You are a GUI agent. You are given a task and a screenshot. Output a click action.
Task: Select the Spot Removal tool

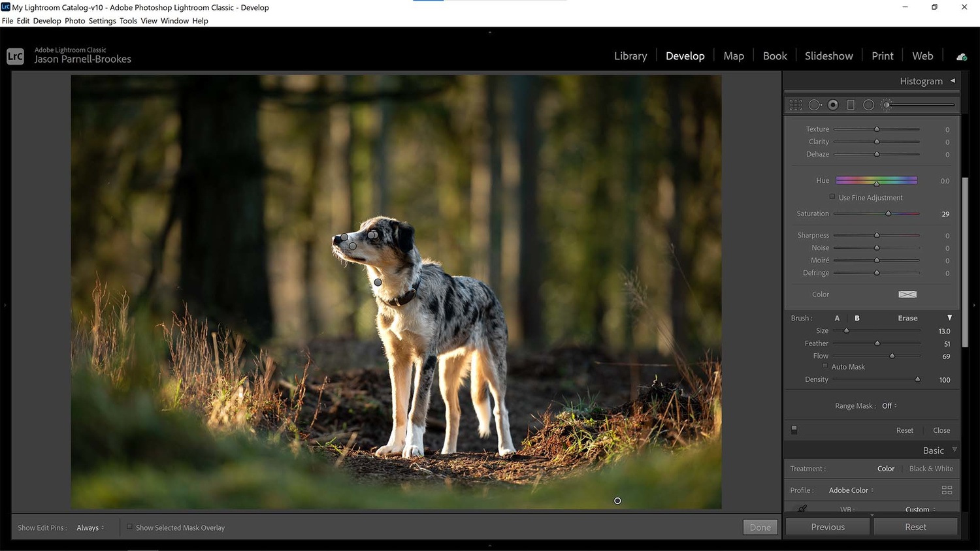815,104
